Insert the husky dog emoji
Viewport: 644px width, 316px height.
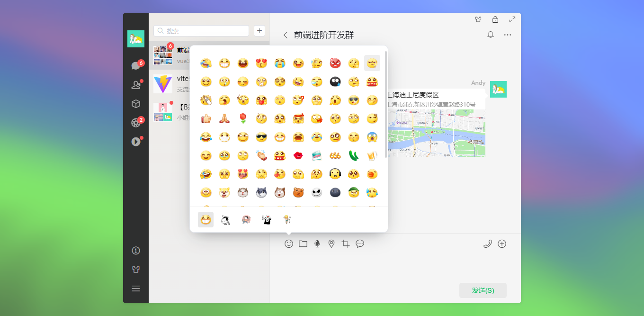261,192
